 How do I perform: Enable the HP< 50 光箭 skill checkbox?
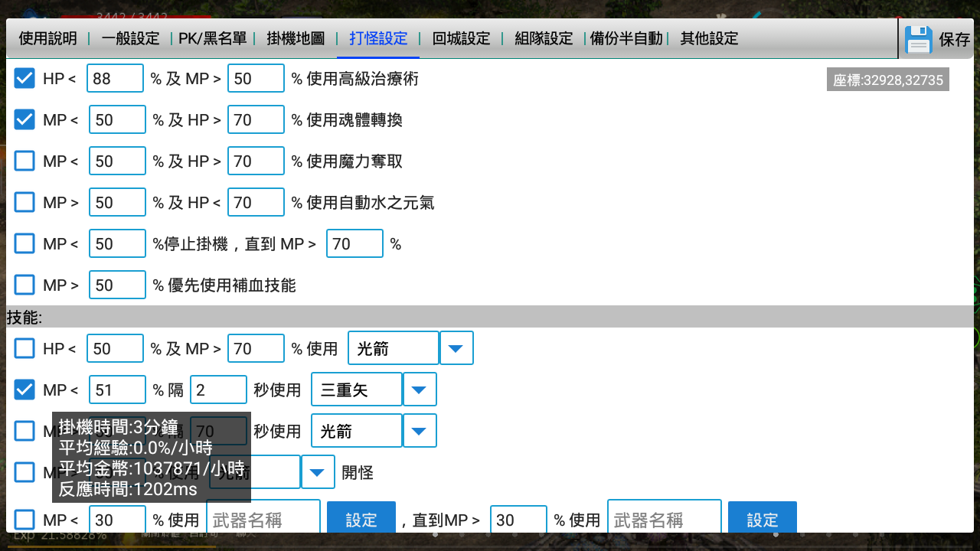point(24,348)
